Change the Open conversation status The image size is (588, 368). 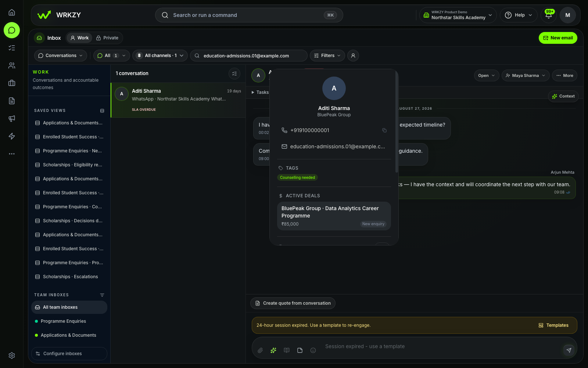[487, 75]
